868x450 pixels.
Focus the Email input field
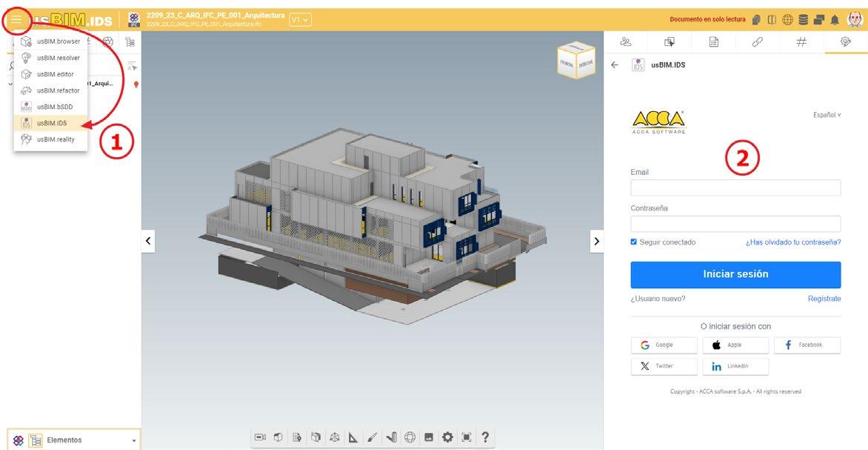(735, 188)
